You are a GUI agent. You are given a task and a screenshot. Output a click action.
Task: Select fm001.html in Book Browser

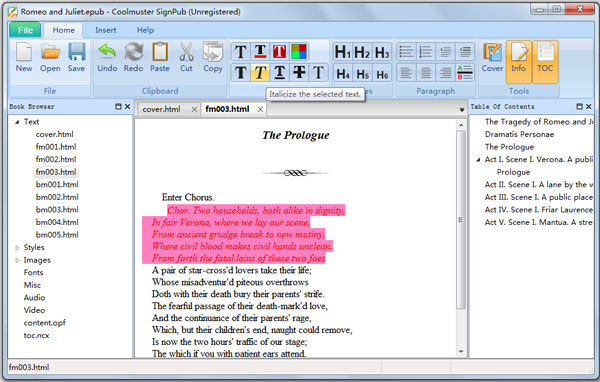click(x=56, y=147)
